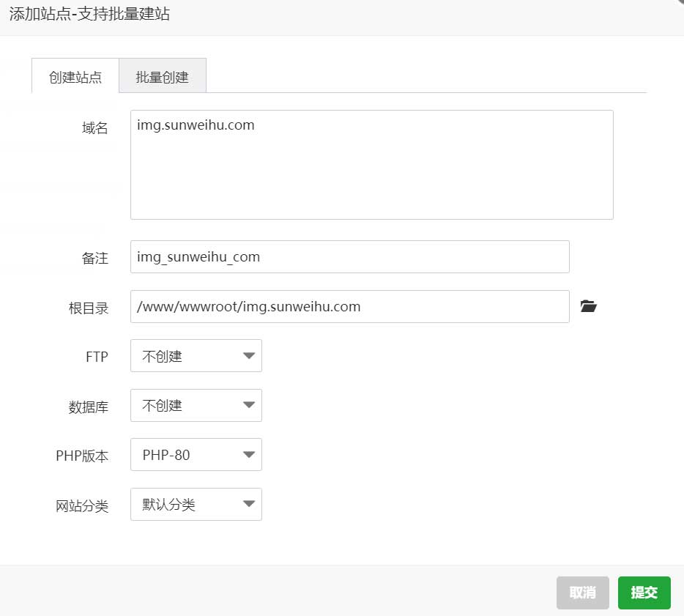This screenshot has height=616, width=684.
Task: Click the arrow icon in PHP版本 selector
Action: 249,455
